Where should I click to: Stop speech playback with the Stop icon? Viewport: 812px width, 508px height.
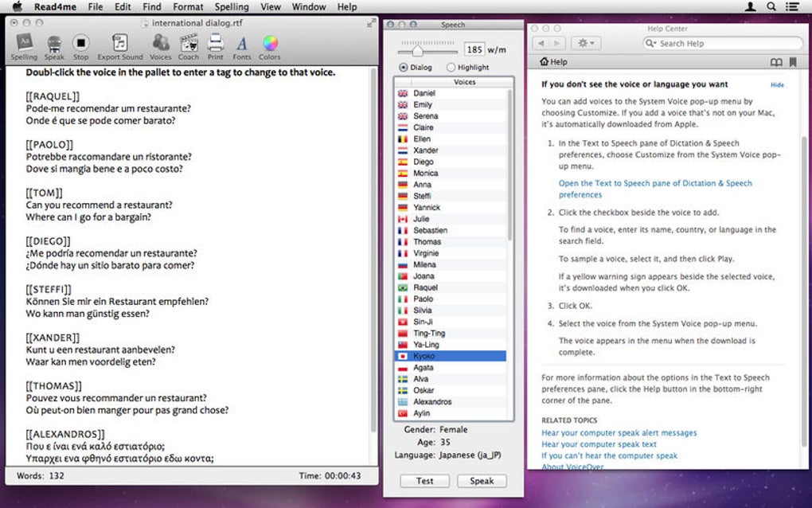(x=80, y=44)
